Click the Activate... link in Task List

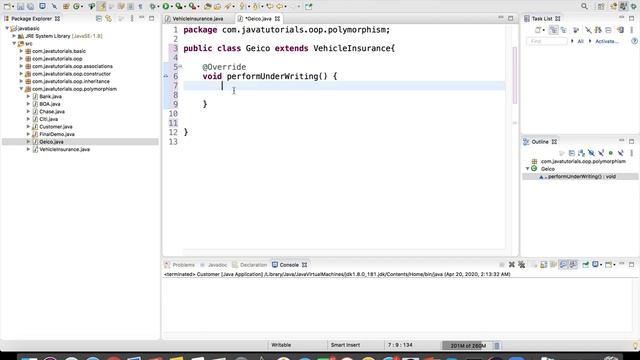tap(607, 41)
